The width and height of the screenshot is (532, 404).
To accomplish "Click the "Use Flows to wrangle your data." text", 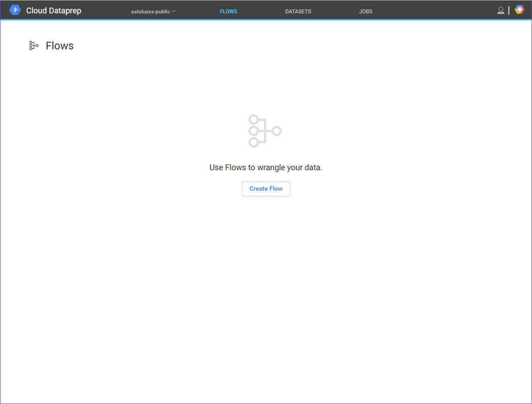I will pos(266,168).
